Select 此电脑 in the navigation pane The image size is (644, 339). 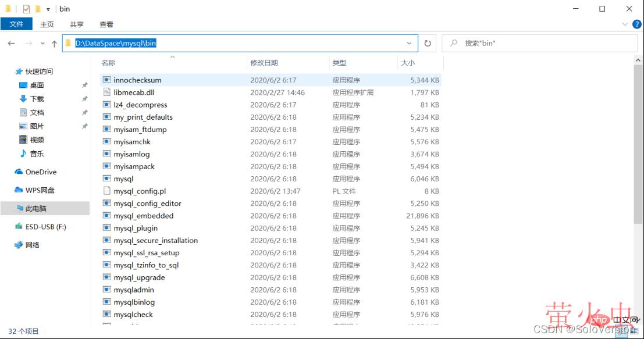35,208
